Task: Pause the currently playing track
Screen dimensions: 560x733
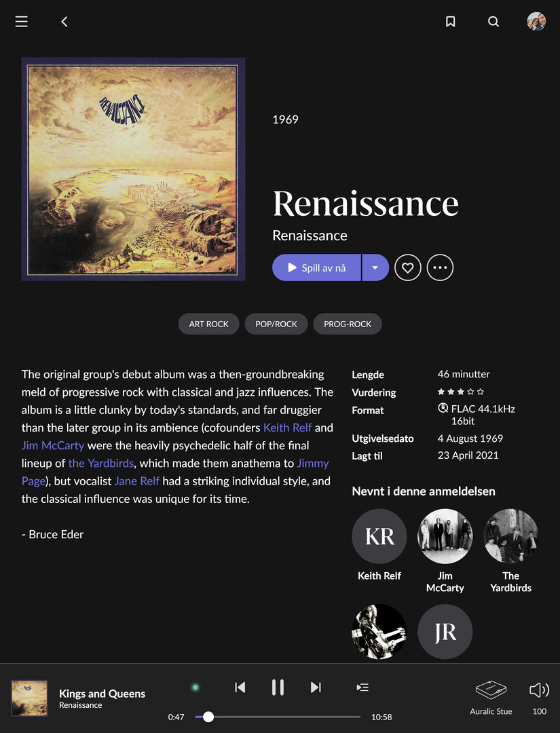Action: [278, 687]
